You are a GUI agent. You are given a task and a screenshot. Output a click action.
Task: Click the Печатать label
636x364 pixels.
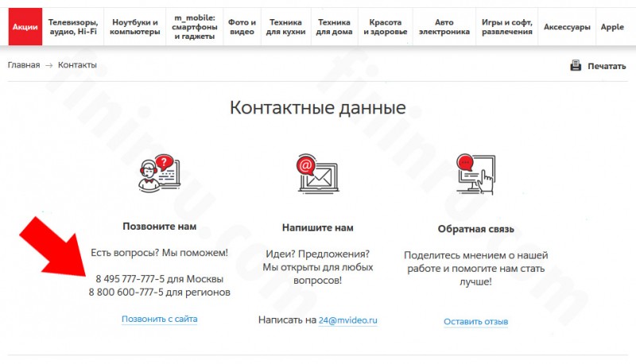tap(607, 66)
